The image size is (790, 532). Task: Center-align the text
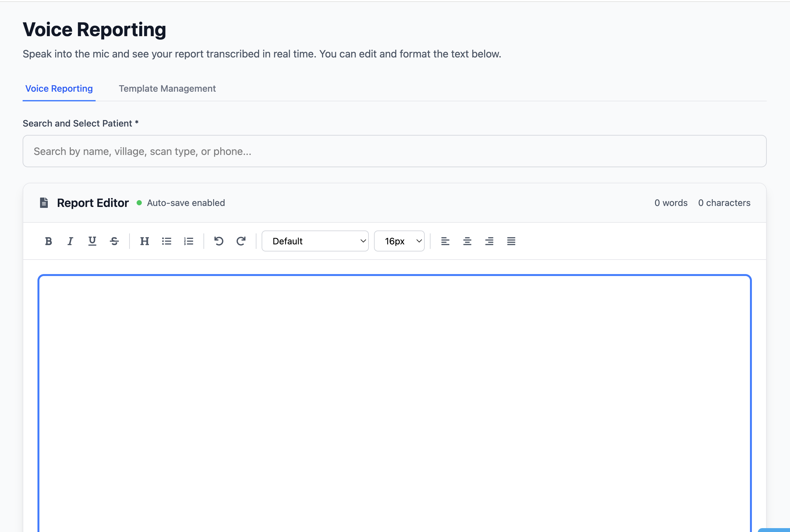[467, 241]
